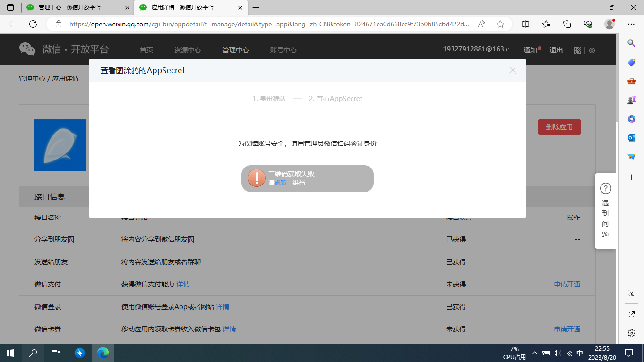Close the AppSecret dialog with the X
The height and width of the screenshot is (362, 644).
513,70
